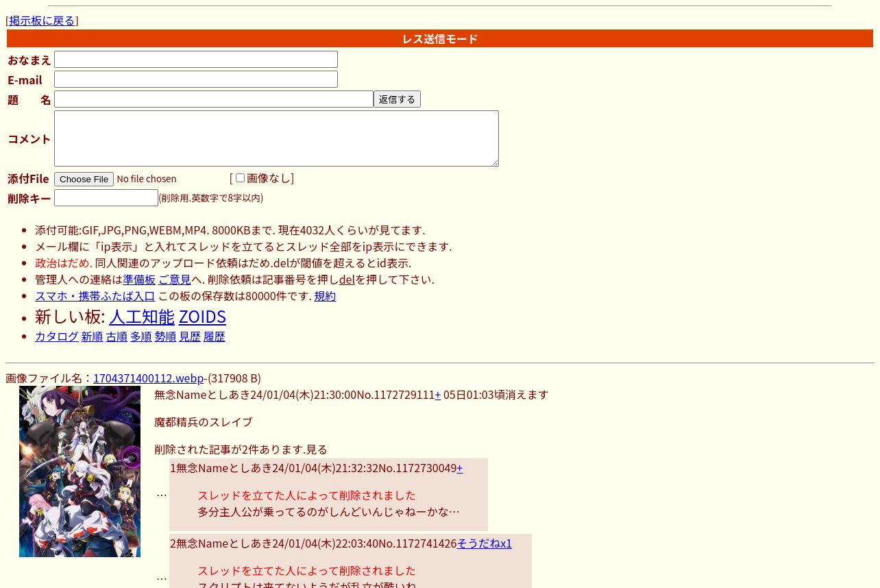The height and width of the screenshot is (588, 880).
Task: Click post number No.1172741426
Action: (417, 543)
